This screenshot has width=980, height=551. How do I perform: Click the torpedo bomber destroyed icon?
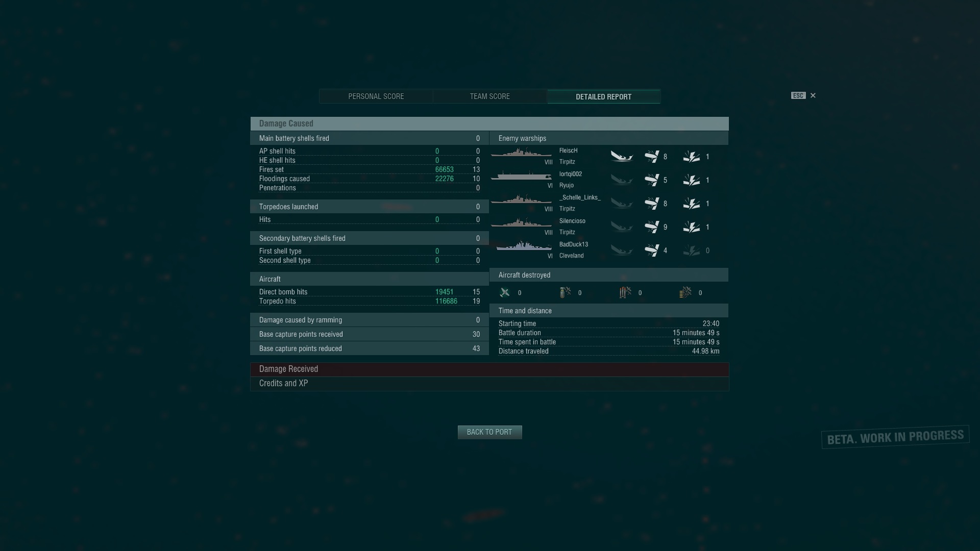point(565,292)
